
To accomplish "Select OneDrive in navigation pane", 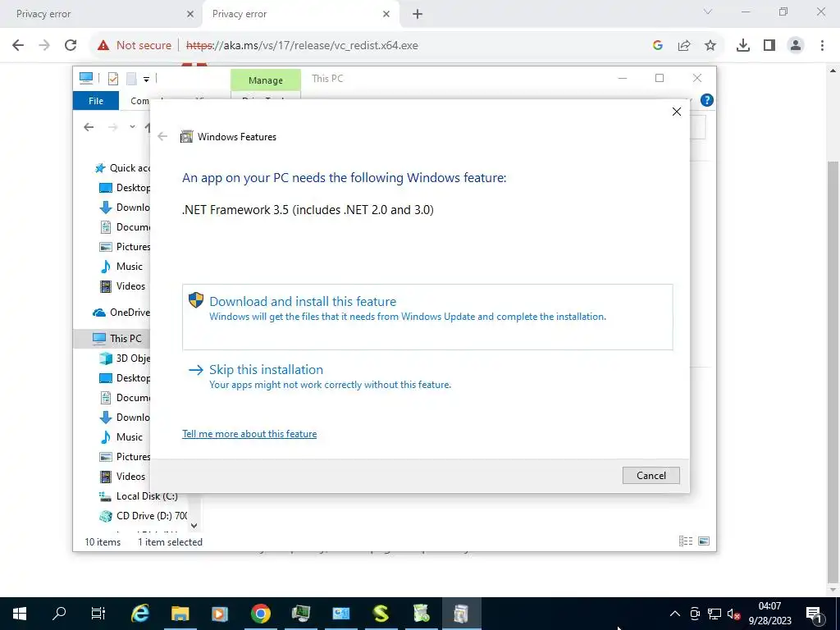I will pos(121,313).
